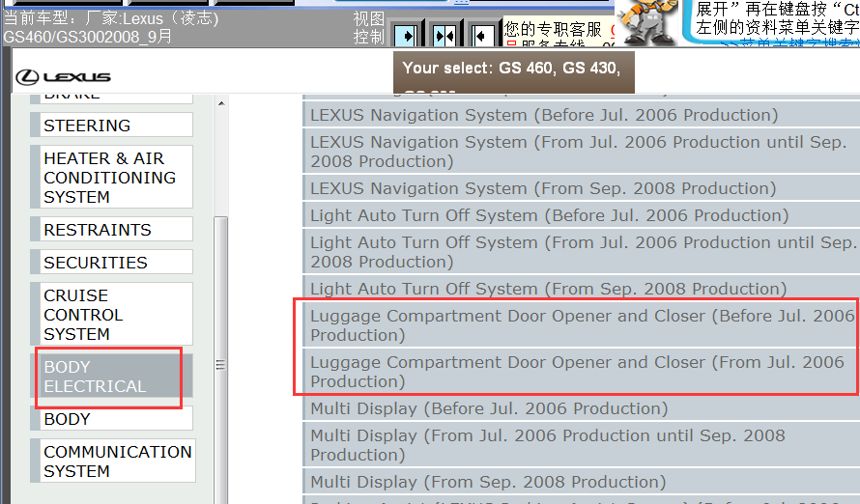860x504 pixels.
Task: Open Multi Display Before Jul. 2006 Production
Action: [x=582, y=408]
